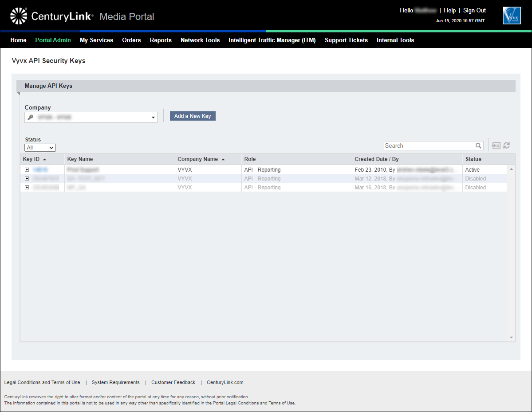532x412 pixels.
Task: Click Sign Out link
Action: (474, 11)
